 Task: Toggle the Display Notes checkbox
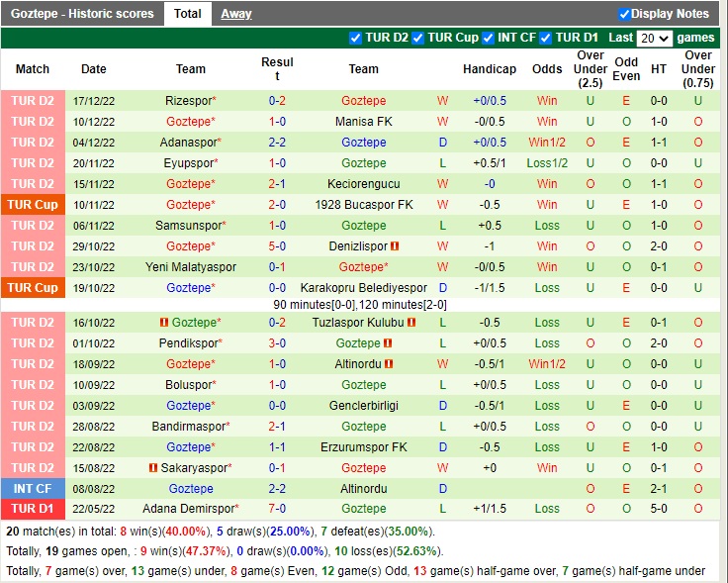[624, 14]
